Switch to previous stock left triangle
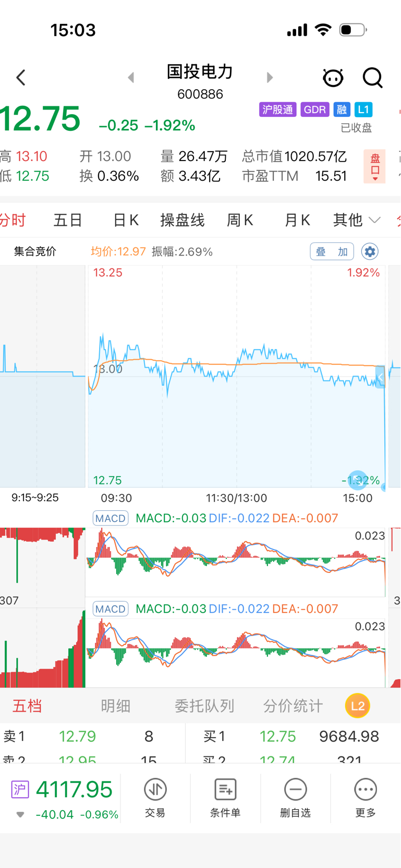401x868 pixels. 131,78
